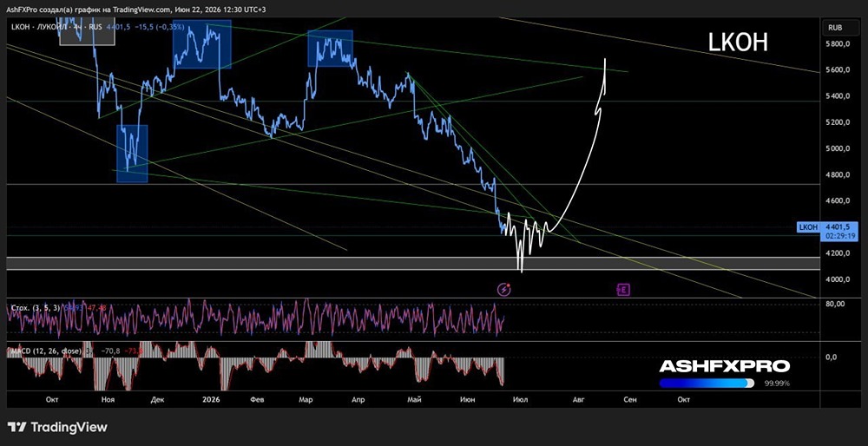Viewport: 868px width, 446px height.
Task: Select Мар on the time axis
Action: pyautogui.click(x=306, y=399)
